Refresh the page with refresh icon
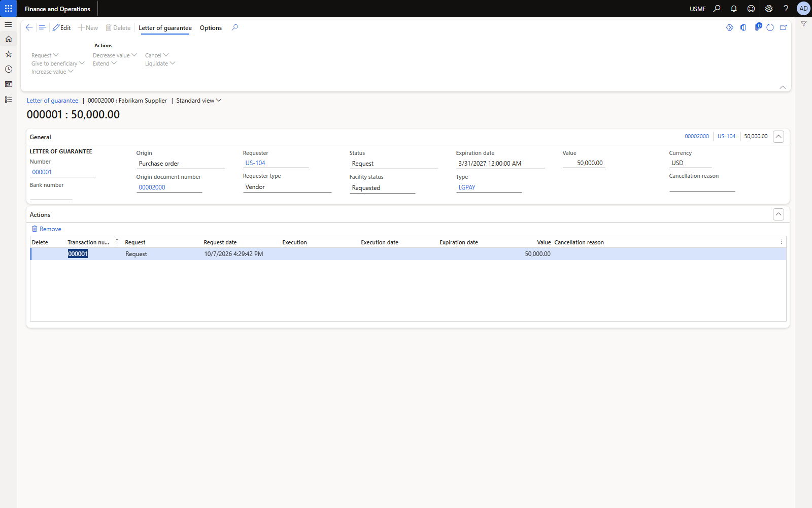This screenshot has width=812, height=508. [x=770, y=27]
